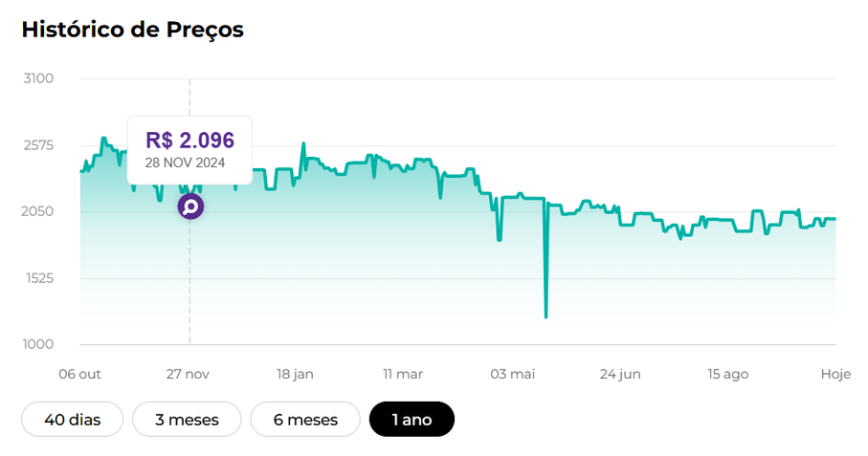Click the Histórico de Preços heading
Viewport: 868px width, 456px height.
point(133,30)
